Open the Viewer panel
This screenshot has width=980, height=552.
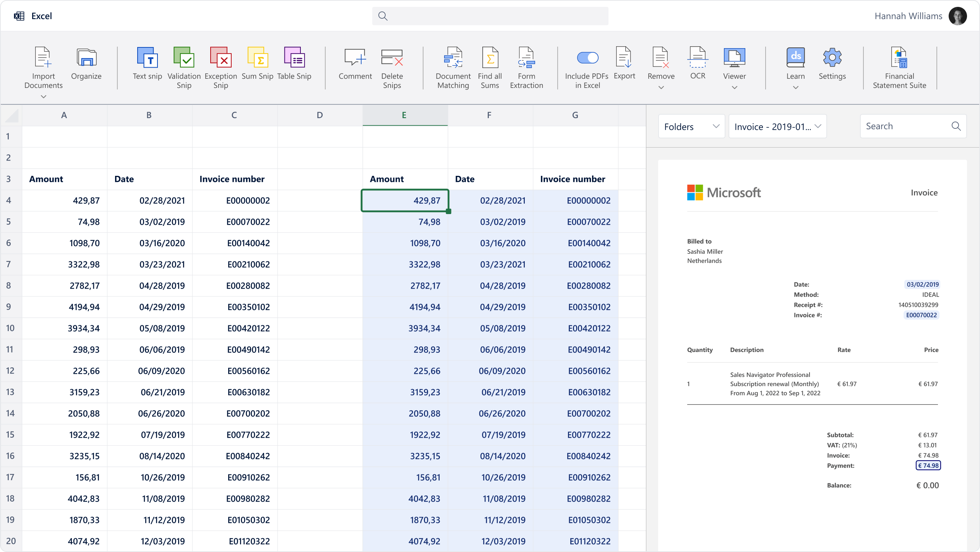(x=734, y=63)
